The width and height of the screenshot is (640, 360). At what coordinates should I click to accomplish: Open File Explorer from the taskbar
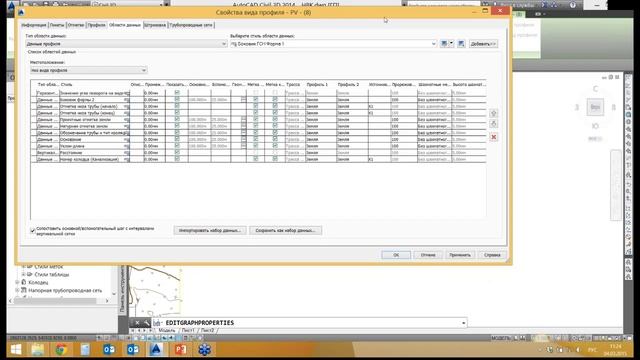38,349
